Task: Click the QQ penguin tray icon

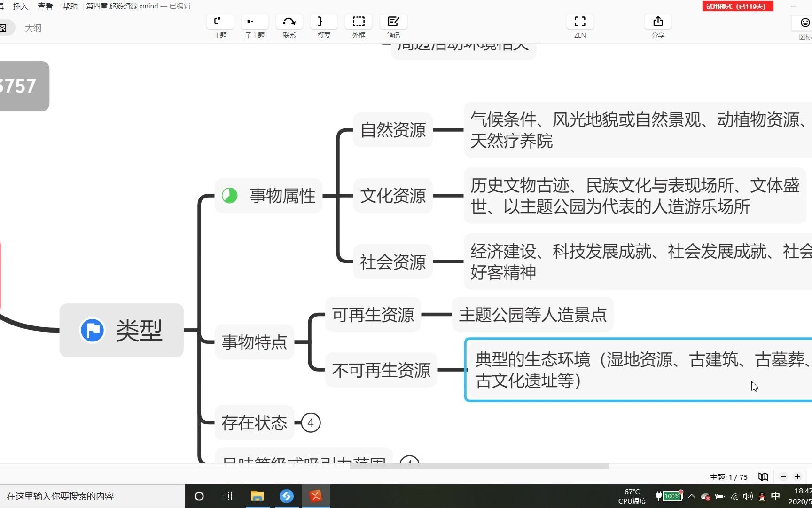Action: point(762,496)
